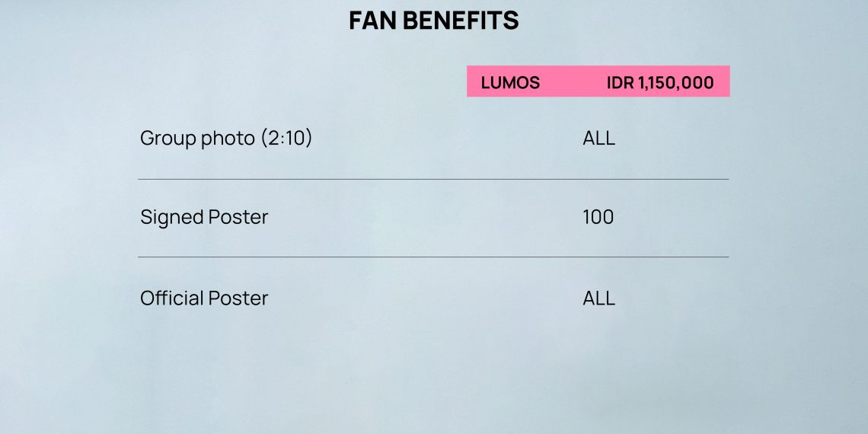Click the FAN BENEFITS heading

click(434, 21)
